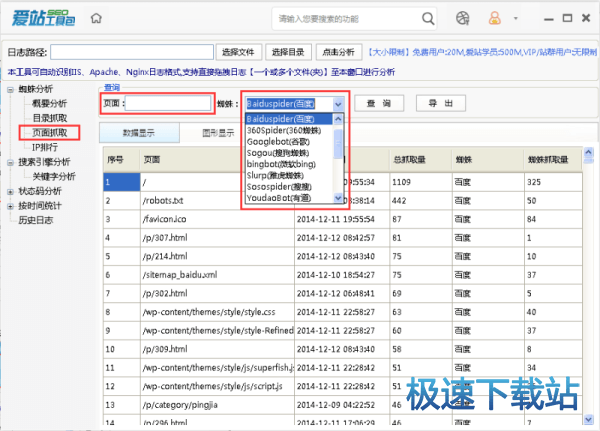Expand the account menu arrow

[515, 18]
